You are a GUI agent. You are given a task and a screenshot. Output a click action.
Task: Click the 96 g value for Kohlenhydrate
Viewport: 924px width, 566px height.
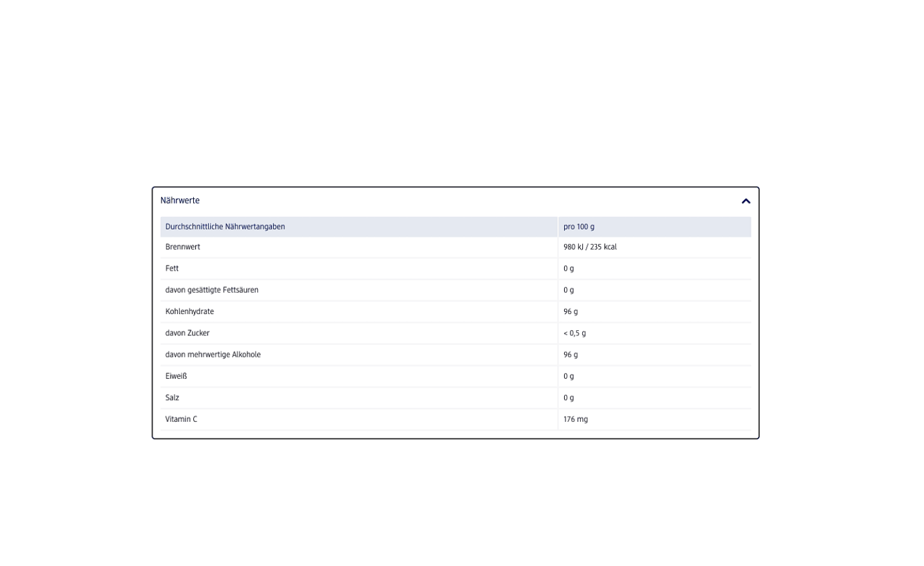point(571,311)
